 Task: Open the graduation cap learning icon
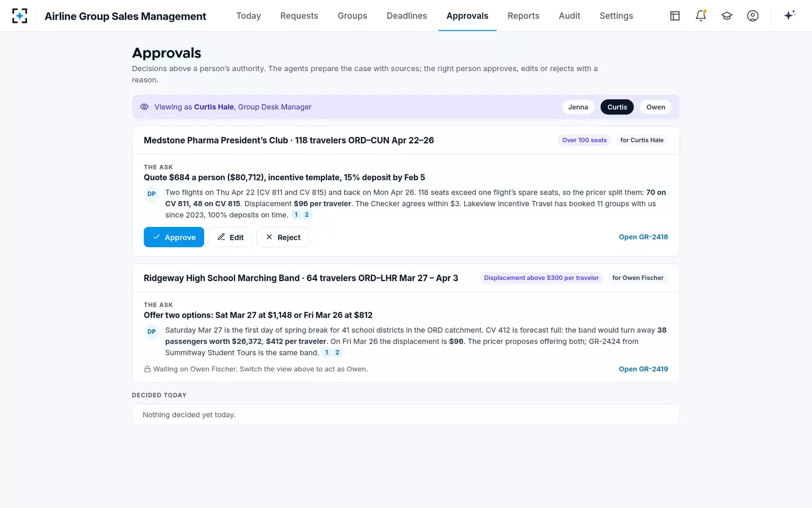tap(727, 16)
